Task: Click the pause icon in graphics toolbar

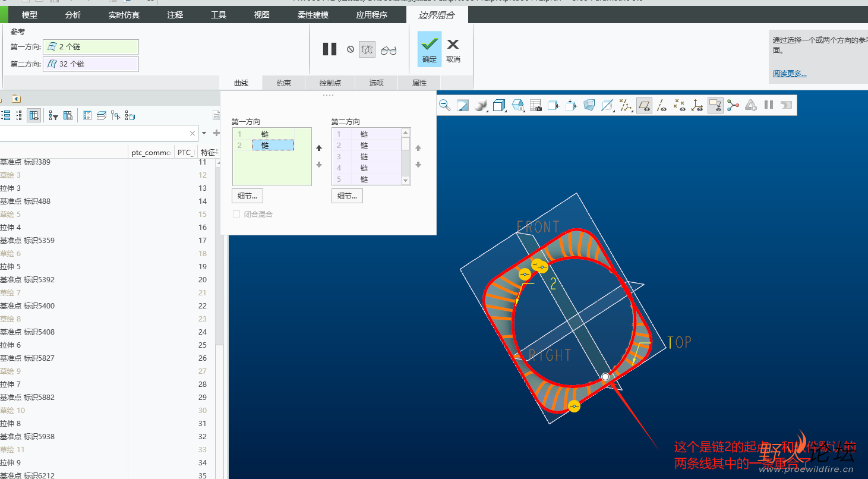Action: (x=769, y=105)
